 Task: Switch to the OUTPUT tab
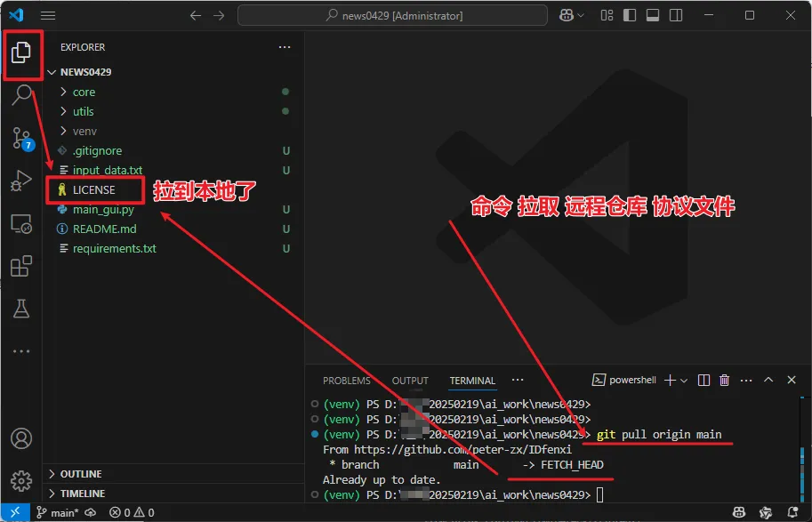point(410,381)
